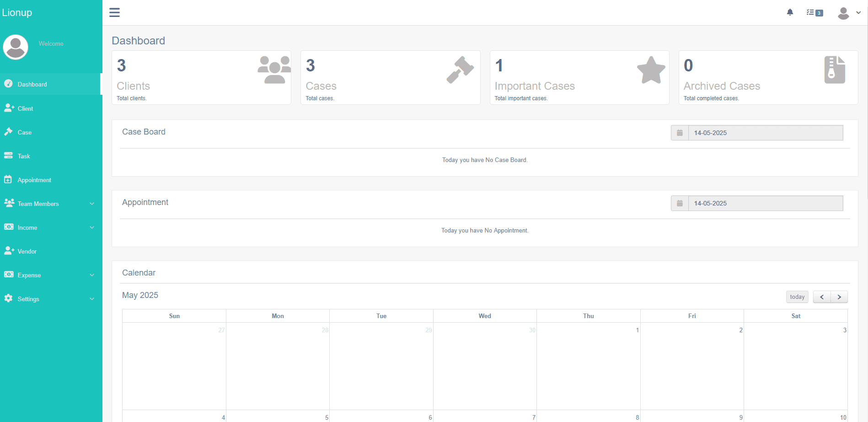This screenshot has height=422, width=868.
Task: Select the Task icon in sidebar
Action: pyautogui.click(x=9, y=156)
